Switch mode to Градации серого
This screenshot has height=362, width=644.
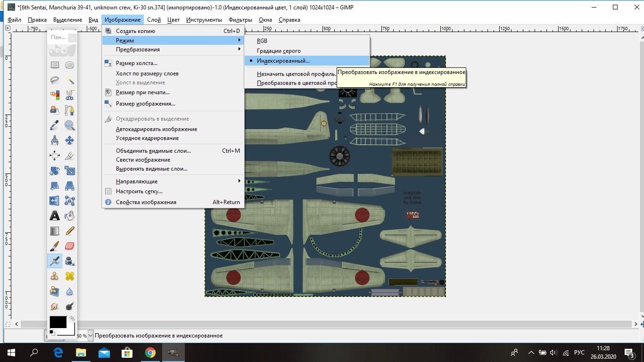tap(279, 51)
